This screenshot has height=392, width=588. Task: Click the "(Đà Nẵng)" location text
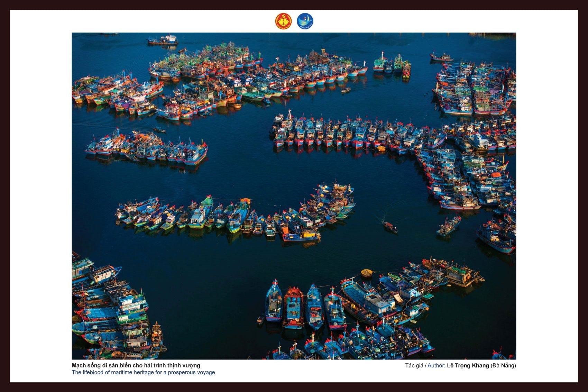pyautogui.click(x=503, y=366)
